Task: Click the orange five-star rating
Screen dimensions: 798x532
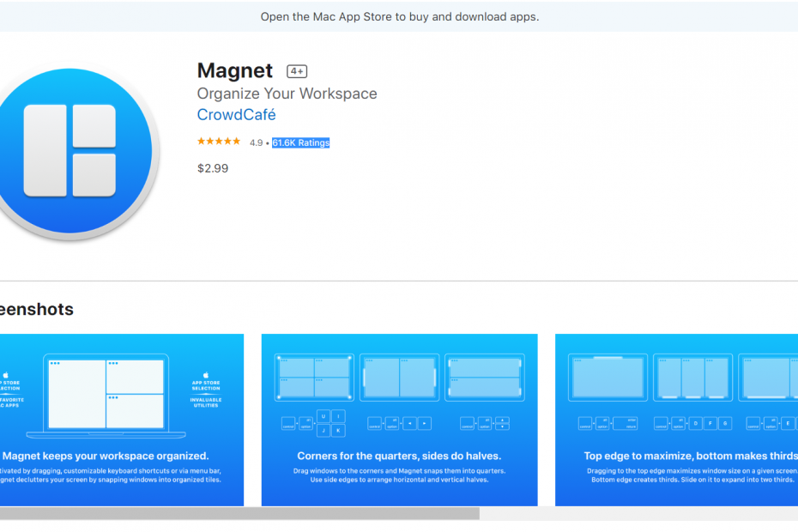Action: [219, 142]
